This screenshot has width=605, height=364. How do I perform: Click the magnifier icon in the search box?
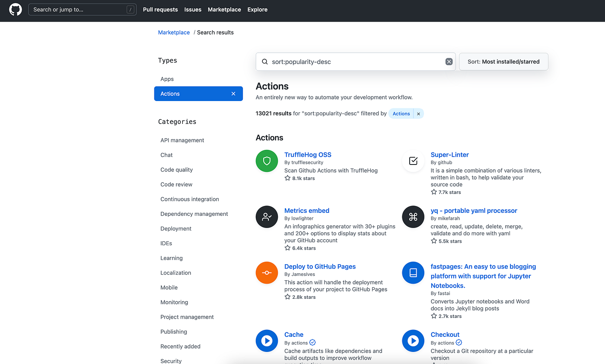[x=265, y=62]
